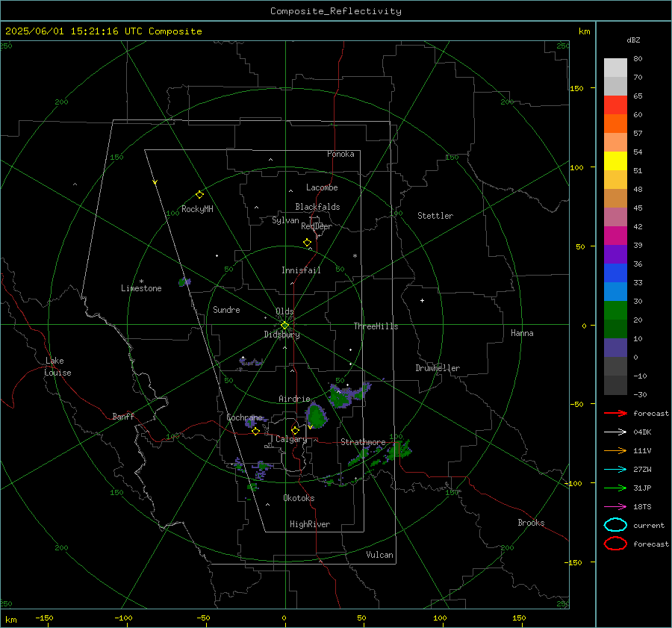672x628 pixels.
Task: Click the dBZ legend heading
Action: tap(633, 40)
